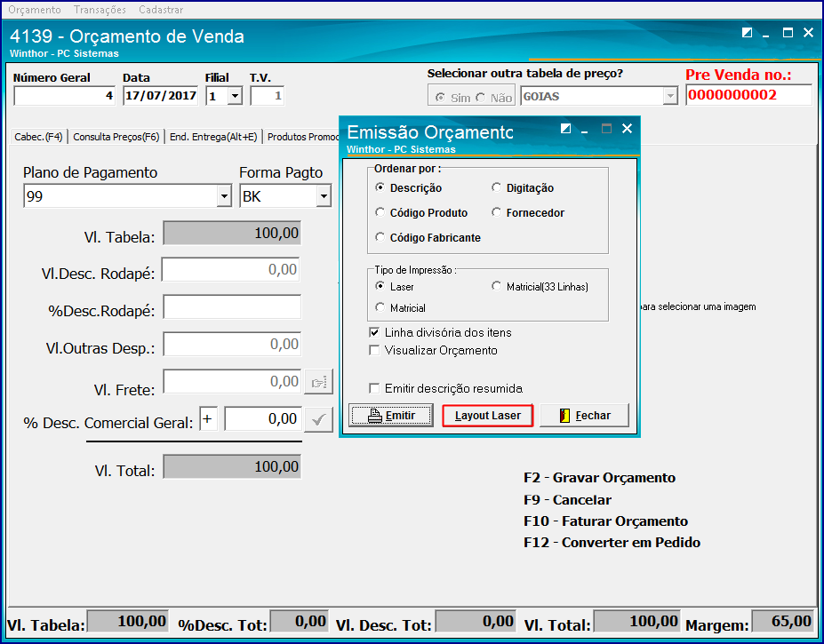This screenshot has height=644, width=824.
Task: Click the checkmark confirm icon for commercial discount
Action: tap(318, 419)
